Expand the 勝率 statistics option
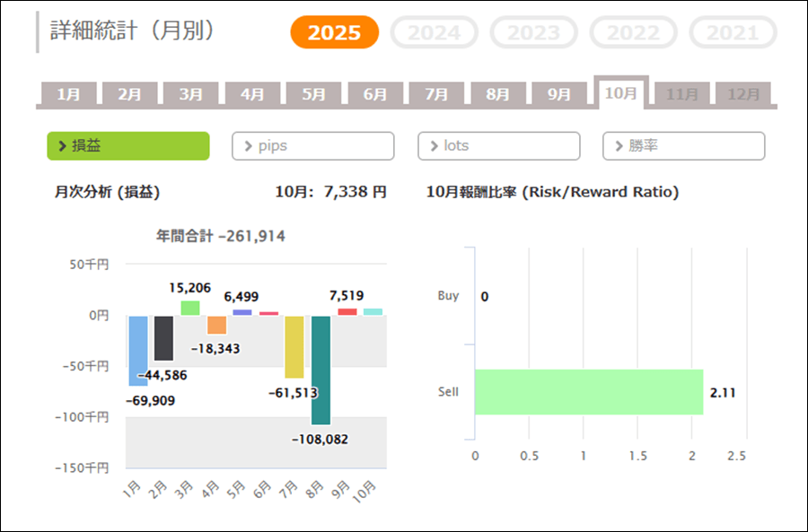This screenshot has height=532, width=808. 683,146
